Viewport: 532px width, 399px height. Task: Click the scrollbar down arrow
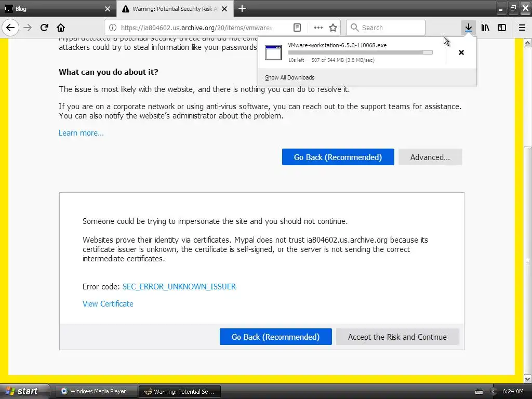coord(528,379)
